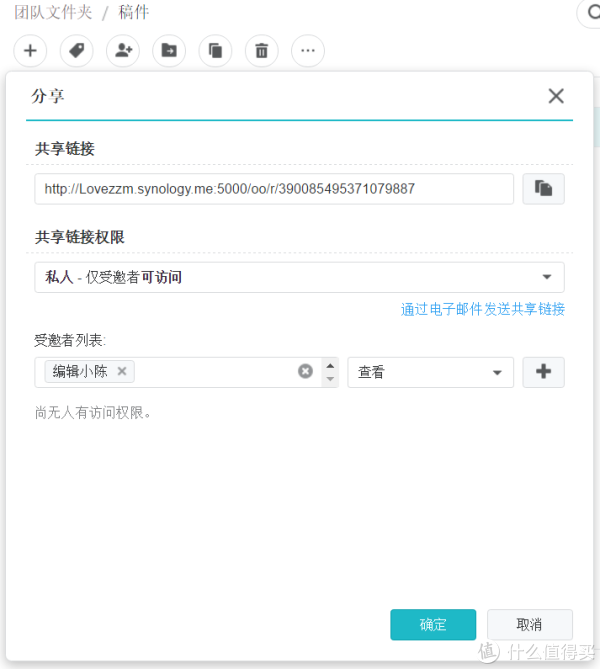Click the 取消 cancel button
The width and height of the screenshot is (600, 669).
point(529,624)
